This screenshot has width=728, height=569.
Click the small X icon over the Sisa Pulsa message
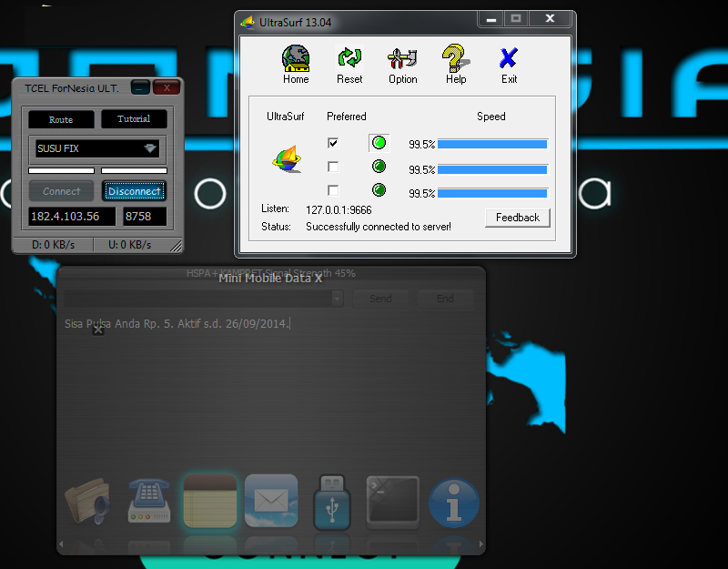tap(98, 330)
